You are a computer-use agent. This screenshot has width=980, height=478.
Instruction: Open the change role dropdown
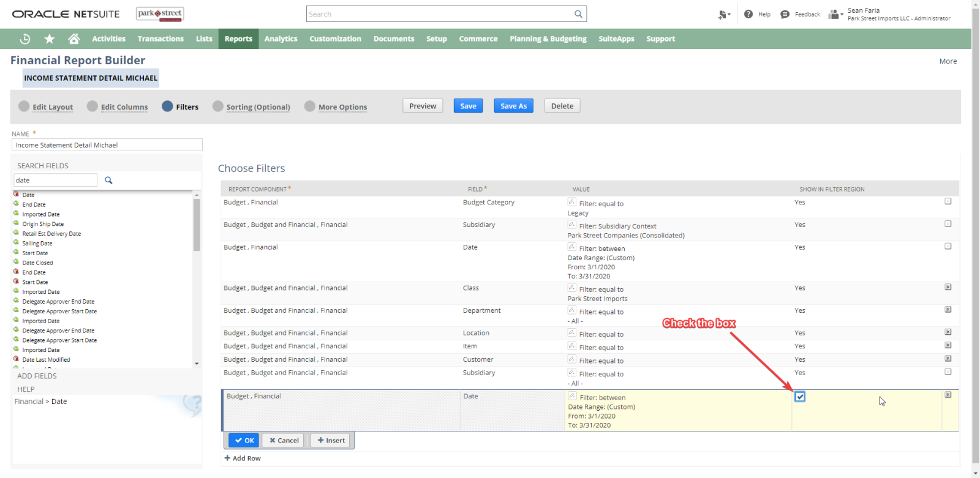pos(836,14)
